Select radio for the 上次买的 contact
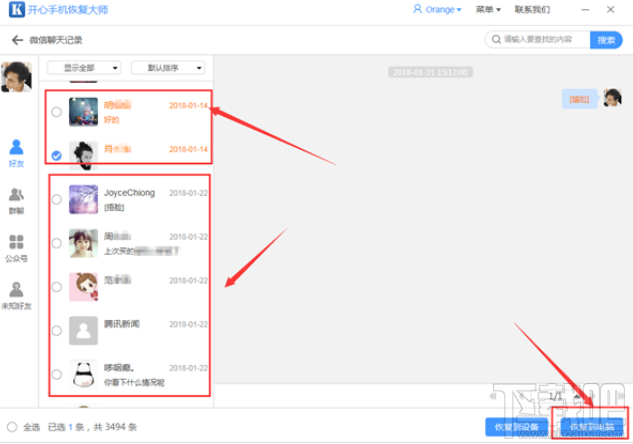 point(57,243)
